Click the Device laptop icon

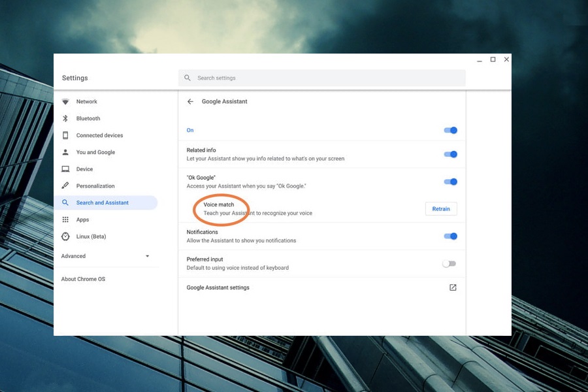65,169
